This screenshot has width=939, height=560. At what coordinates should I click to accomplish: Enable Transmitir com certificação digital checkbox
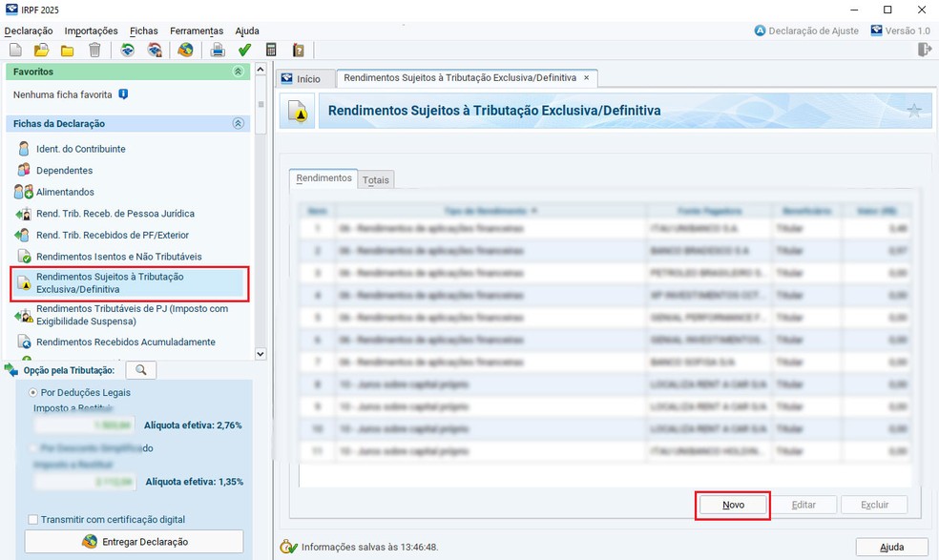click(33, 520)
